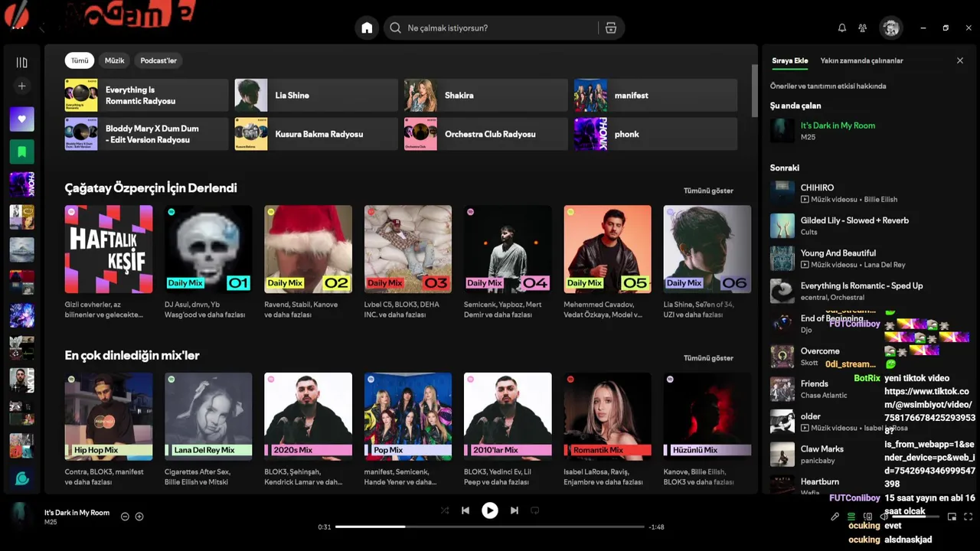
Task: Open the mini player icon
Action: (952, 517)
